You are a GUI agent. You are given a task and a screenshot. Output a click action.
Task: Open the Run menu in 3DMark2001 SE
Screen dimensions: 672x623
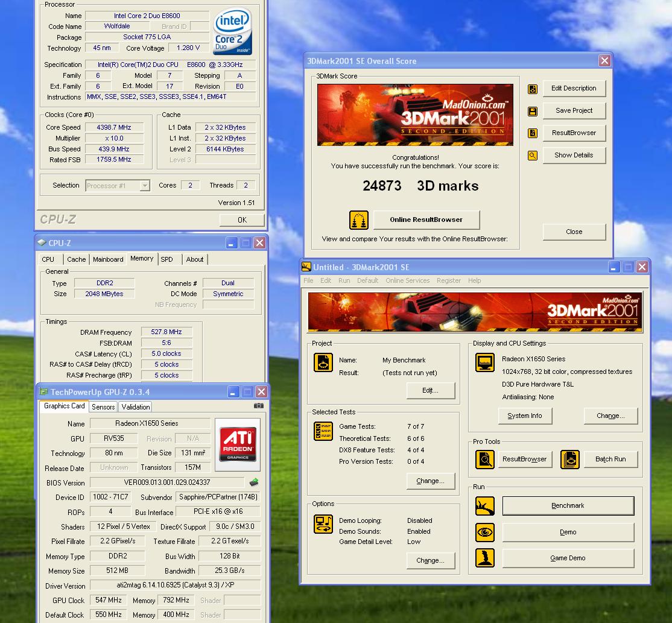(x=344, y=280)
